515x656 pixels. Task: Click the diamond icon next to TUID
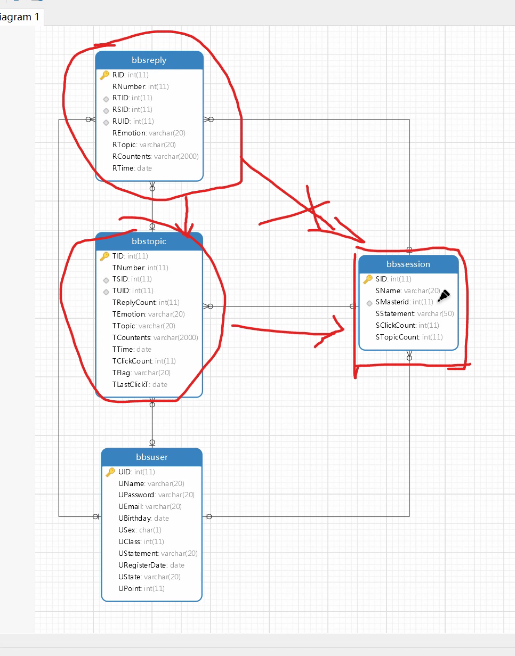[x=106, y=292]
